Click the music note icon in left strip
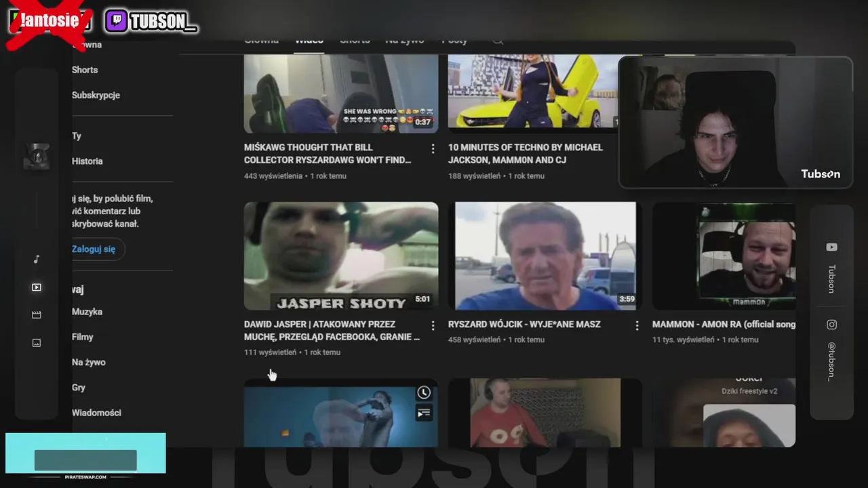The height and width of the screenshot is (488, 868). point(37,260)
